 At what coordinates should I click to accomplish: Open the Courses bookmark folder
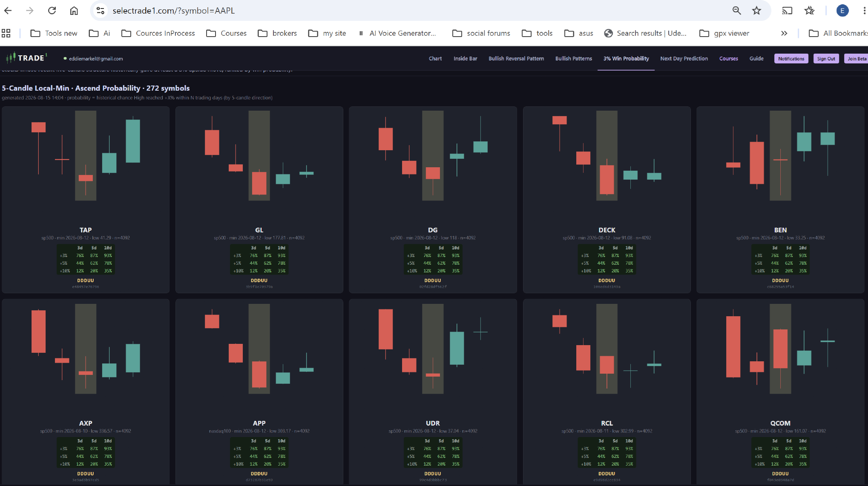(226, 33)
